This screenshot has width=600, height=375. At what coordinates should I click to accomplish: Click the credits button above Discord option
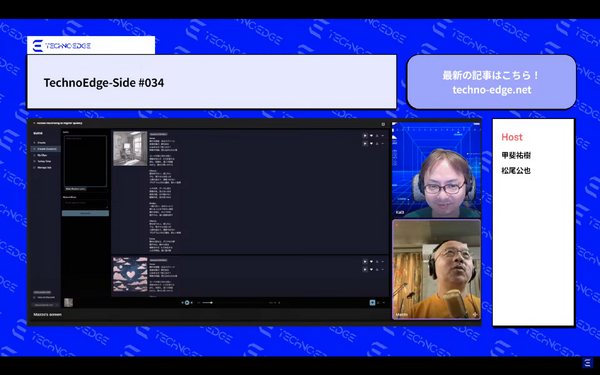point(42,292)
